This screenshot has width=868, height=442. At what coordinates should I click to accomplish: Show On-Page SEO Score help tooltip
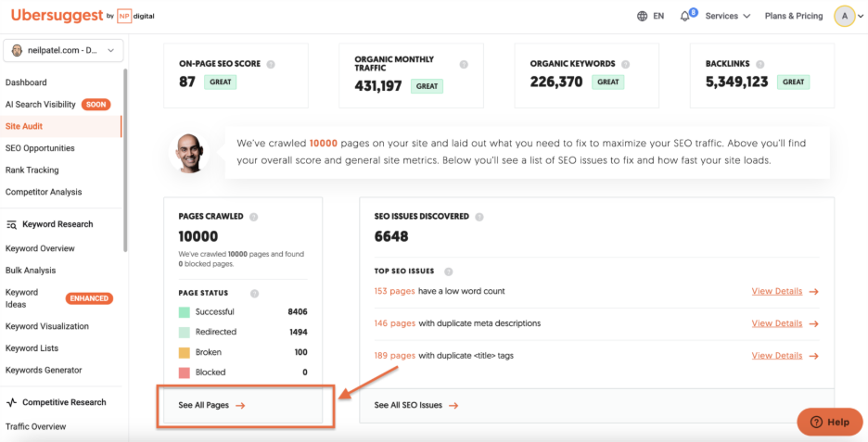click(271, 64)
